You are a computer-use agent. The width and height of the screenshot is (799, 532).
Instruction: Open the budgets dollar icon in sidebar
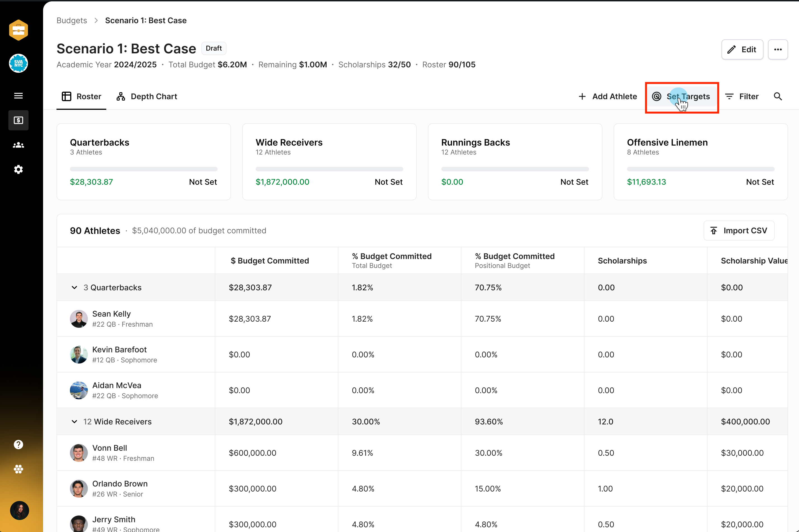pos(18,120)
